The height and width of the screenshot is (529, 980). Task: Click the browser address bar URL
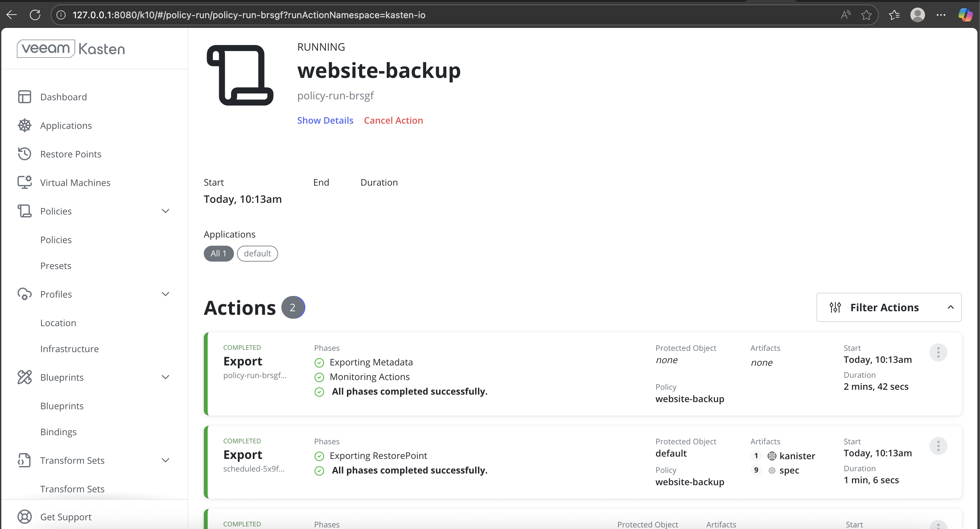coord(249,15)
